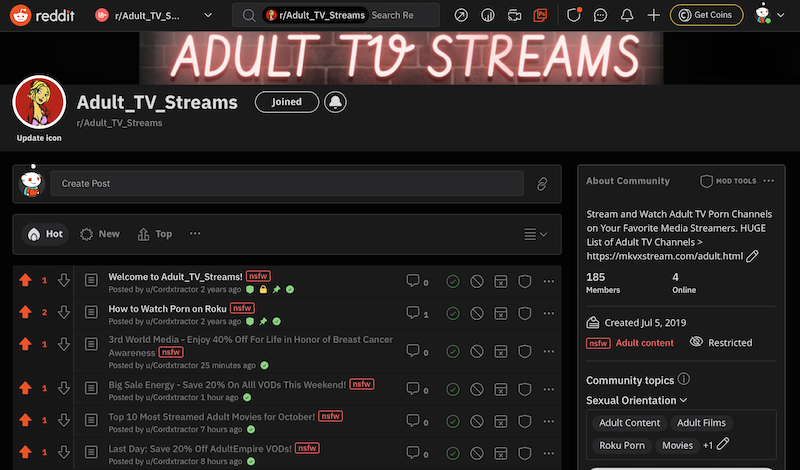Approve the How to Watch on Roku post
800x470 pixels.
pos(453,313)
